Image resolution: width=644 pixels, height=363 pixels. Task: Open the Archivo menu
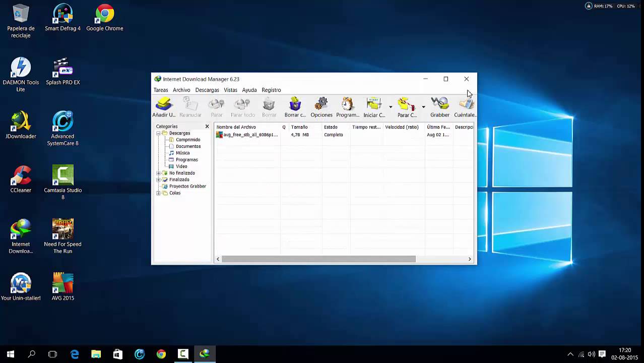point(181,90)
